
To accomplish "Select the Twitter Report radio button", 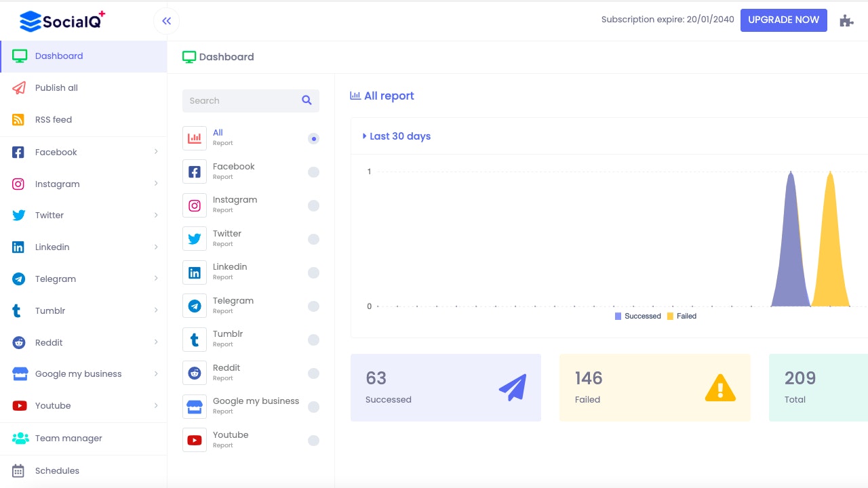I will pos(313,239).
